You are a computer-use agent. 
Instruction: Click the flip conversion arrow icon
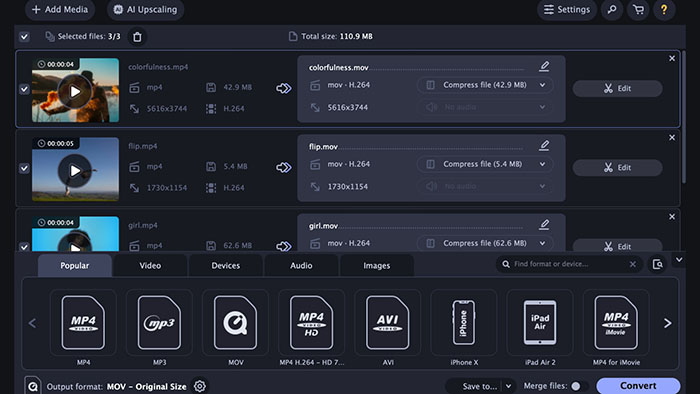pos(283,167)
